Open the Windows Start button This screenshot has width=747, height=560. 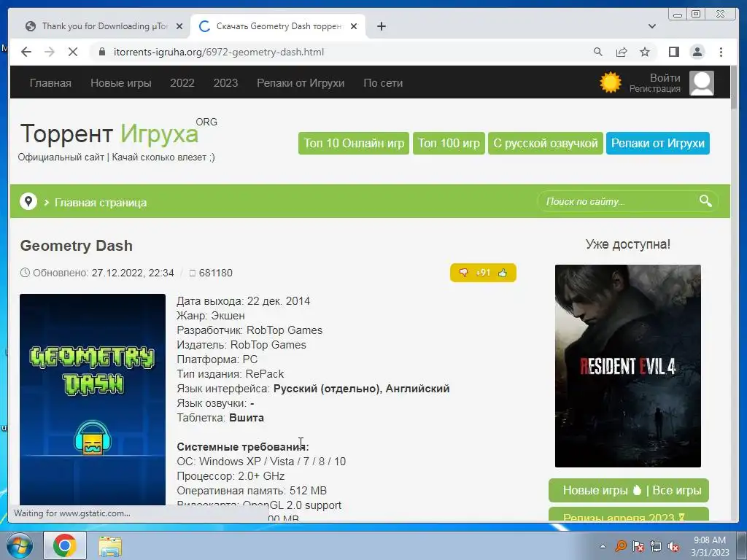coord(20,545)
